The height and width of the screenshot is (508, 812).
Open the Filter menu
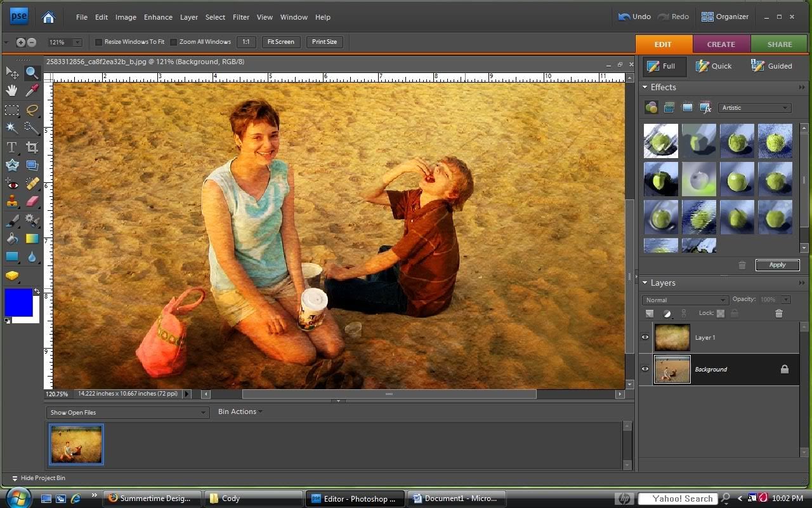click(241, 17)
